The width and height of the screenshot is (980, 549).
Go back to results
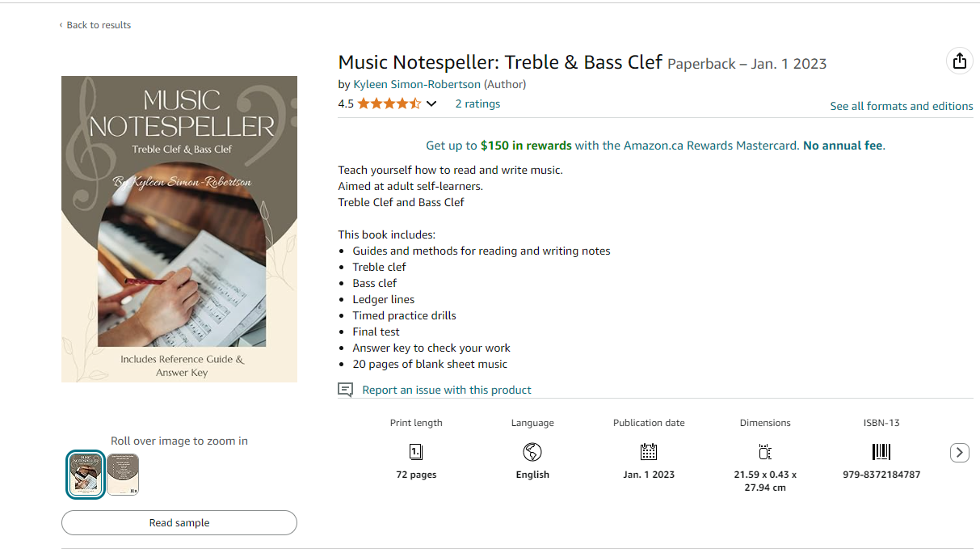tap(95, 25)
